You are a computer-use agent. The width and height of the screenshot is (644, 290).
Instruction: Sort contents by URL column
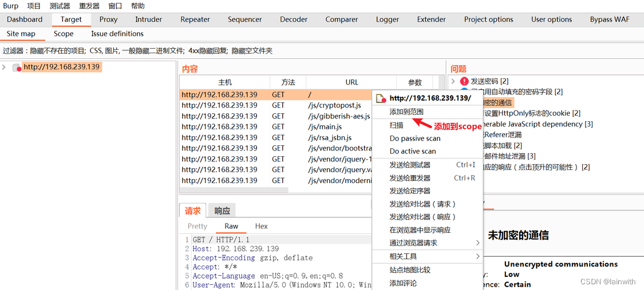point(351,82)
